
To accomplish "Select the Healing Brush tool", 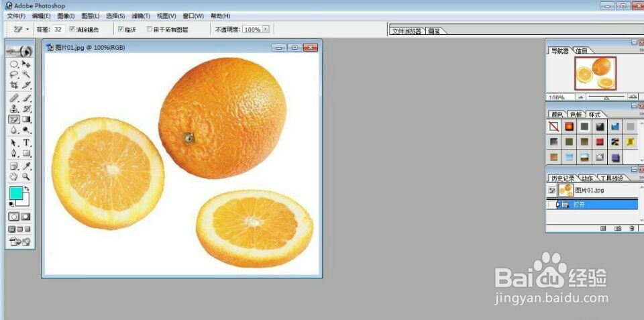I will click(x=14, y=98).
